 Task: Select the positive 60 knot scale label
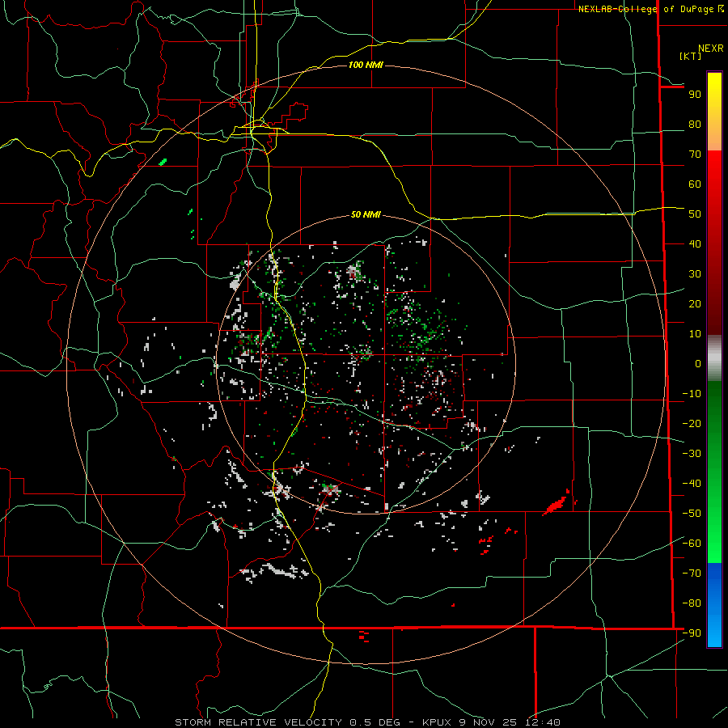(695, 184)
